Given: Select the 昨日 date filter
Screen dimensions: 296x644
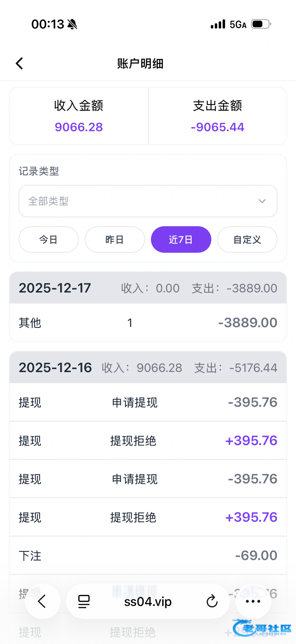Looking at the screenshot, I should click(115, 240).
